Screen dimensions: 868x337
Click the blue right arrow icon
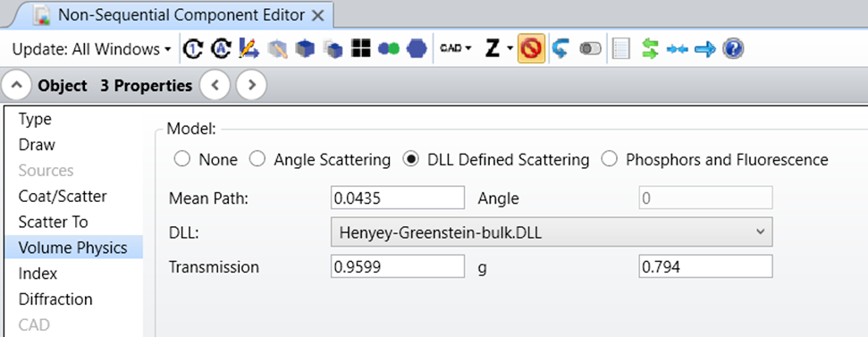point(705,49)
